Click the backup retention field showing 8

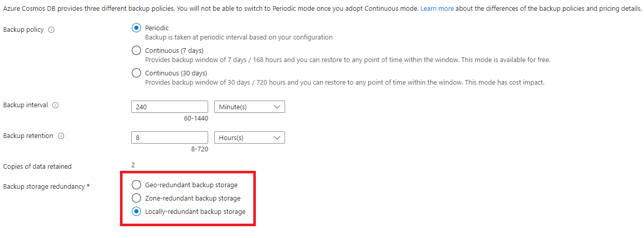coord(170,137)
